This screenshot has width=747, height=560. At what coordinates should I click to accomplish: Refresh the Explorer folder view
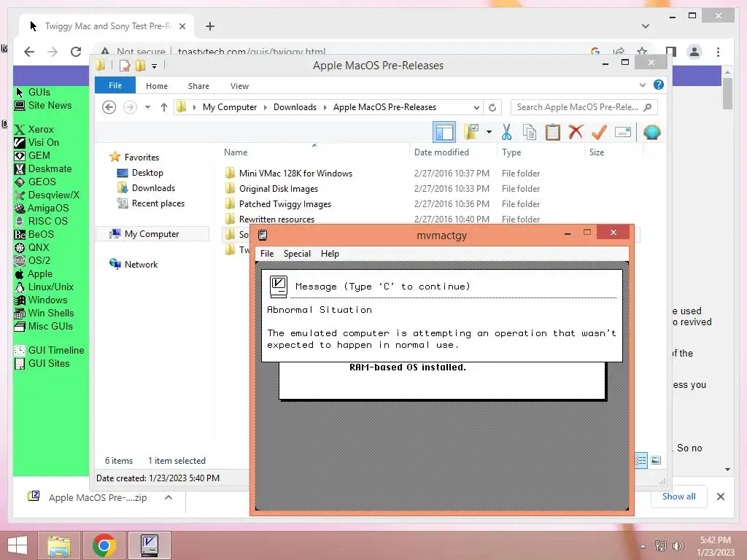click(x=492, y=107)
